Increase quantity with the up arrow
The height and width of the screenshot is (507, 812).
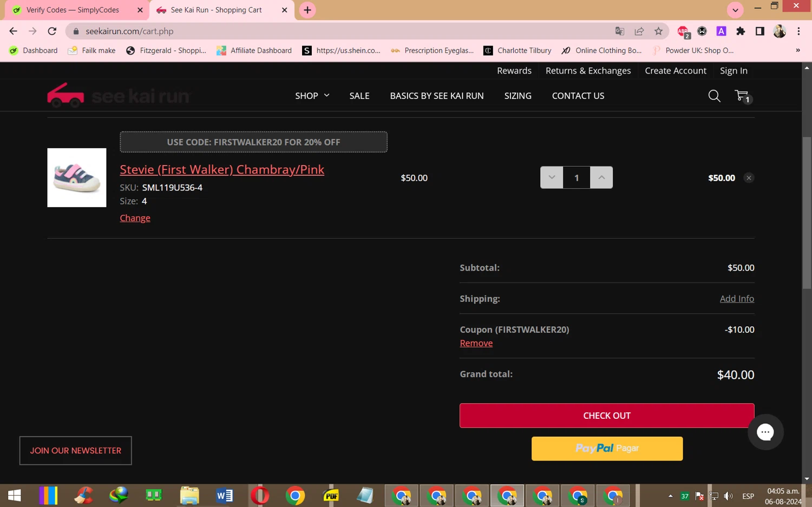point(601,177)
